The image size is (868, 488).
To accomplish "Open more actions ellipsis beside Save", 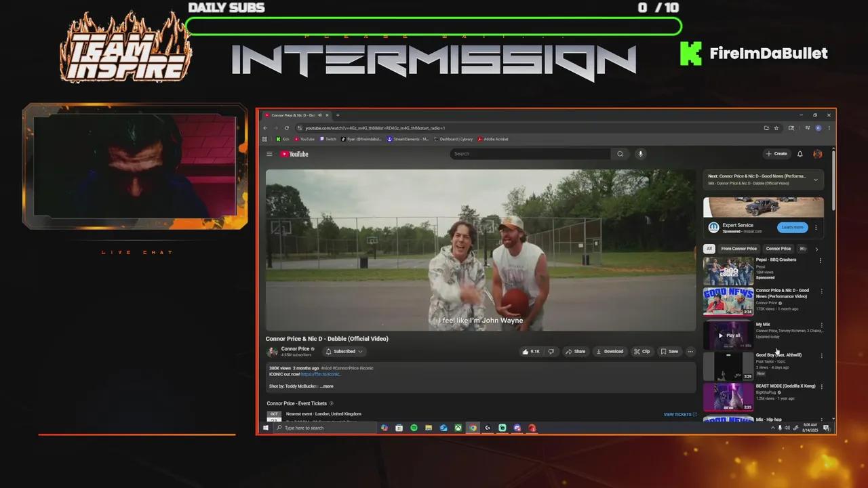I will (x=690, y=351).
